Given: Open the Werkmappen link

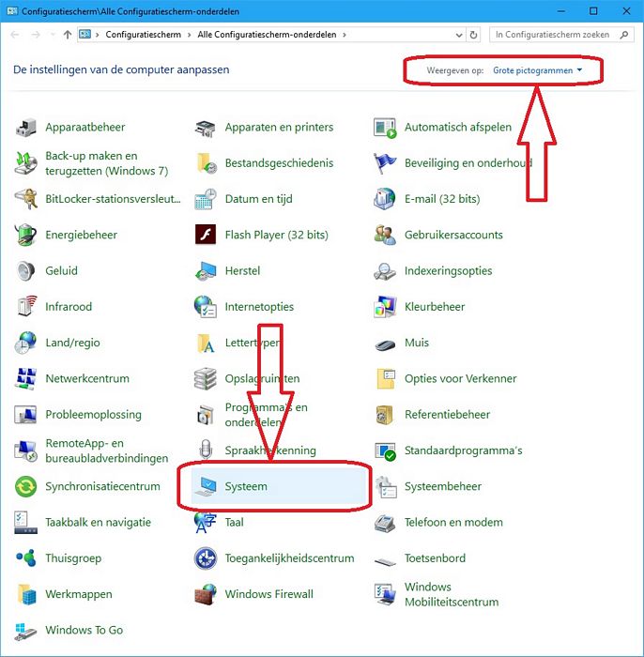Looking at the screenshot, I should click(x=79, y=594).
